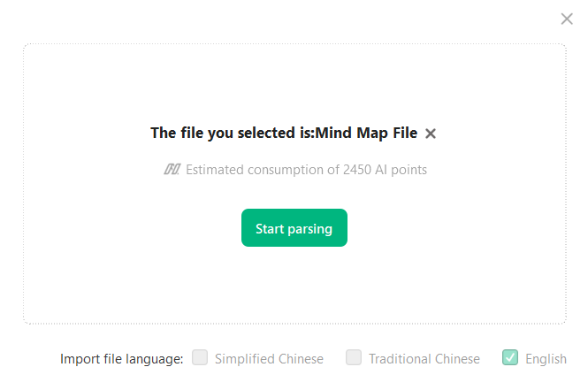Click the "2450 AI points" value
This screenshot has height=390, width=588.
tap(385, 169)
